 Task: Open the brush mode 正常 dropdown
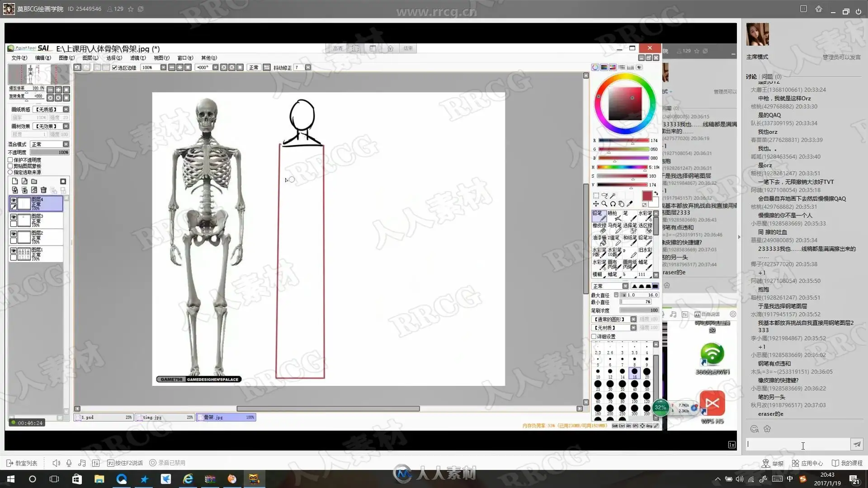(x=625, y=286)
